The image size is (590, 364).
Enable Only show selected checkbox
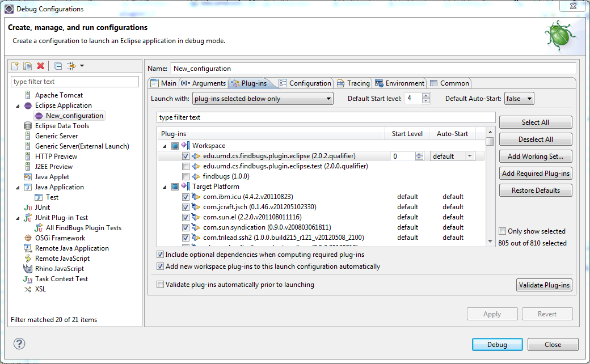pos(502,231)
